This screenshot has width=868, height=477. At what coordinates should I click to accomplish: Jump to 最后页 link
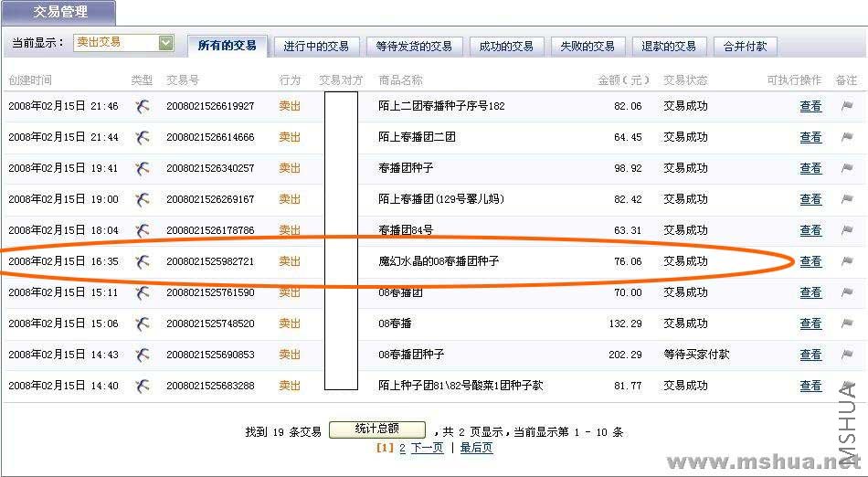476,448
